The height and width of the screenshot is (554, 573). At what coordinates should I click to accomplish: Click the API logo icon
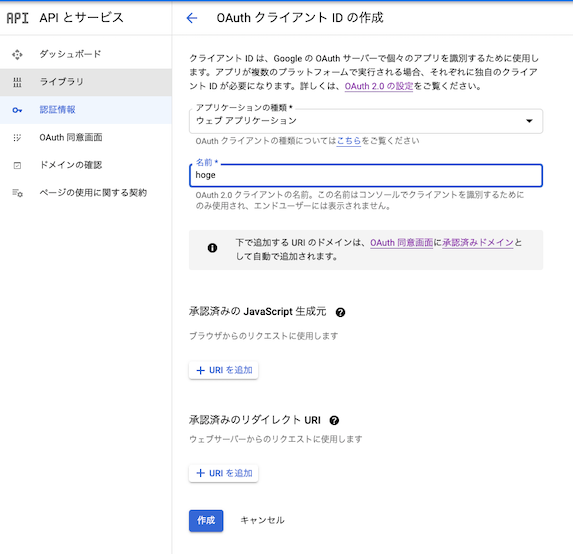17,18
